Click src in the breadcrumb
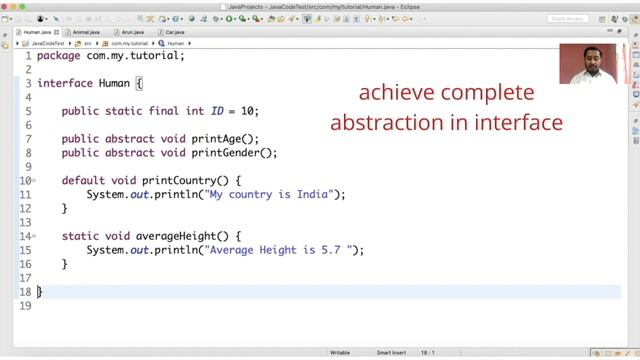The image size is (640, 360). (x=88, y=43)
